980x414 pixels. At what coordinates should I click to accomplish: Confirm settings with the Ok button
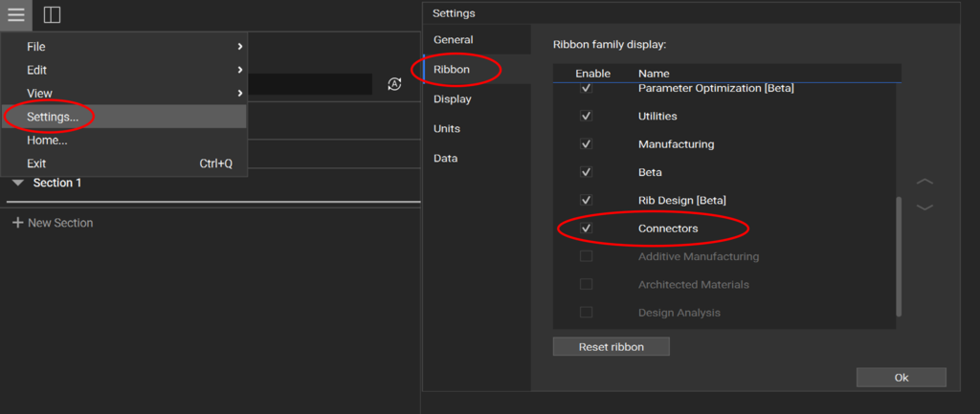[x=902, y=377]
